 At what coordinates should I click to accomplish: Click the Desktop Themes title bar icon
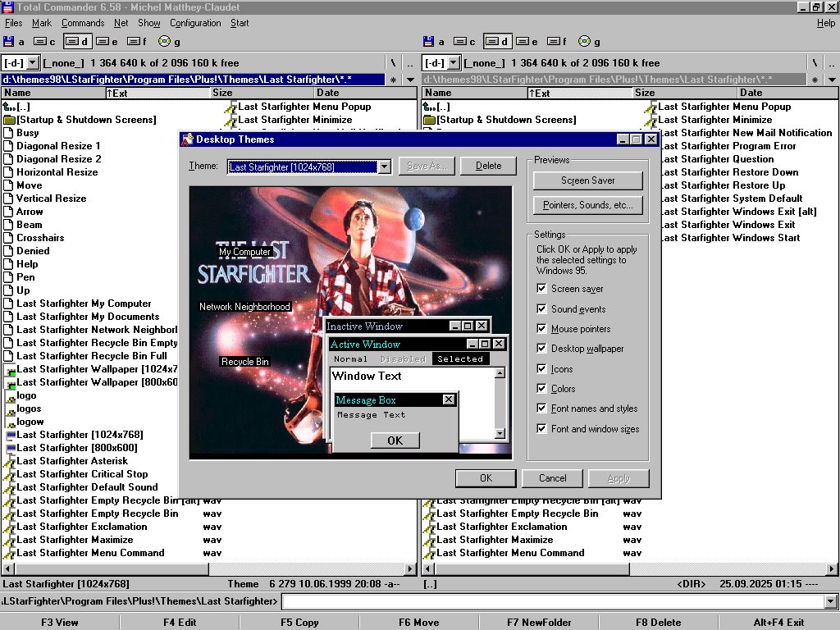pos(187,139)
